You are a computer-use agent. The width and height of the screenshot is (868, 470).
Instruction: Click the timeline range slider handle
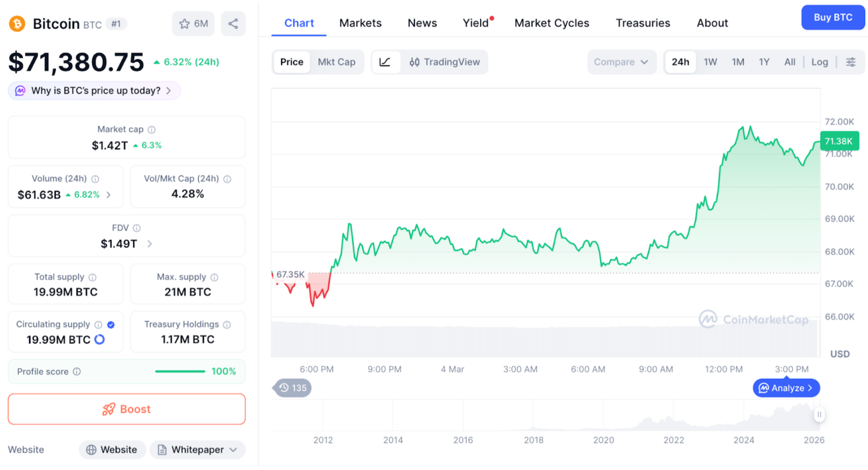coord(819,415)
